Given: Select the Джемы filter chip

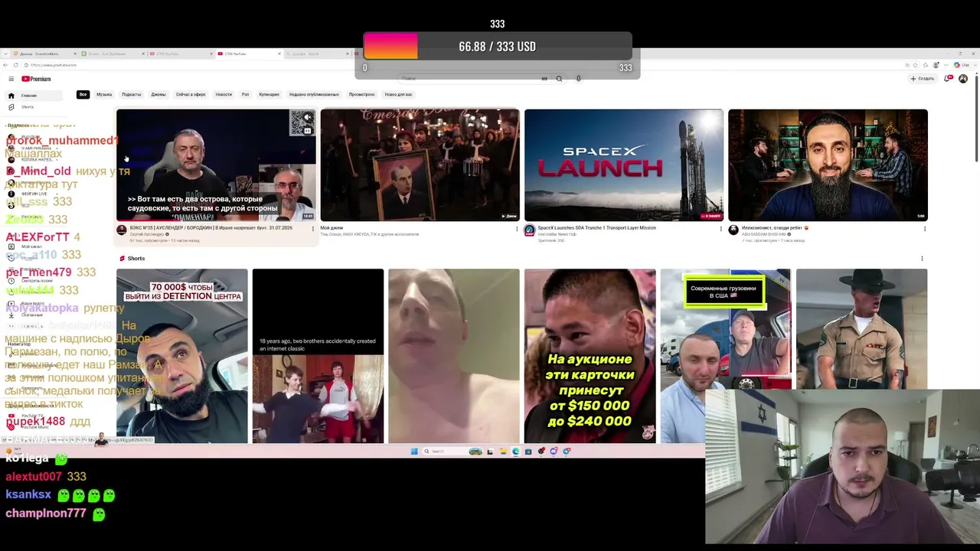Looking at the screenshot, I should (x=158, y=95).
